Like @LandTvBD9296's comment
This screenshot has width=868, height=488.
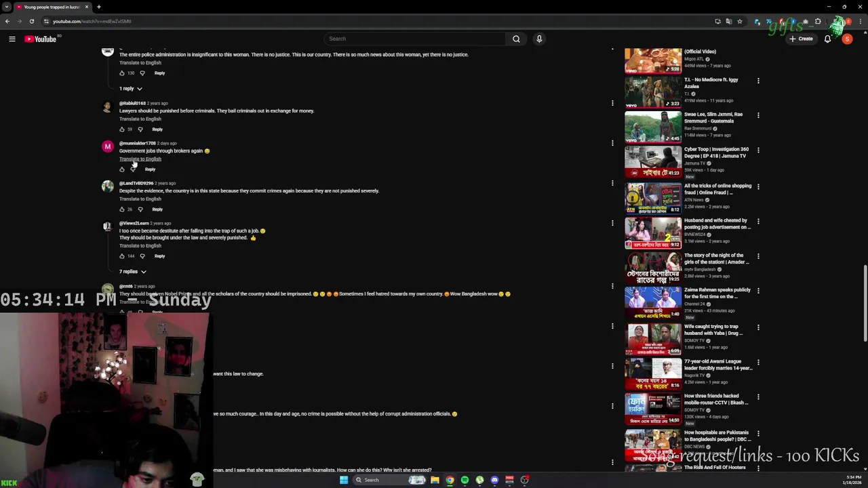[x=122, y=209]
